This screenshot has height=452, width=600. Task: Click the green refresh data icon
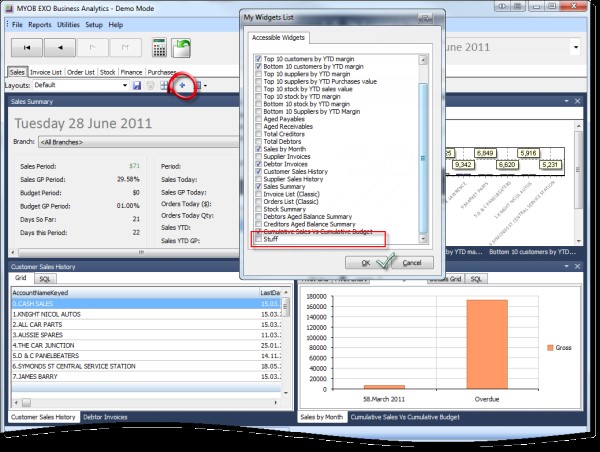pyautogui.click(x=181, y=48)
